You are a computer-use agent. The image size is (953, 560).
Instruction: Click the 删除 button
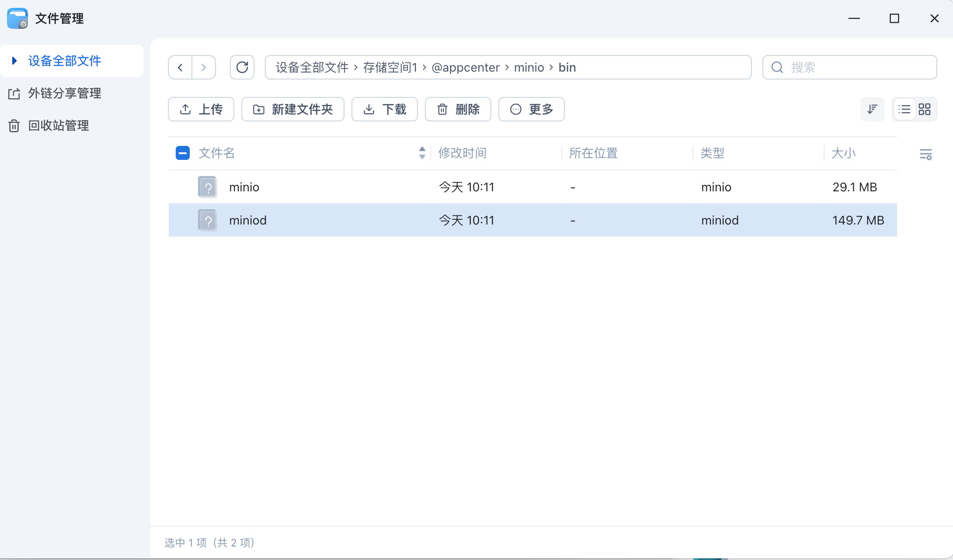458,109
